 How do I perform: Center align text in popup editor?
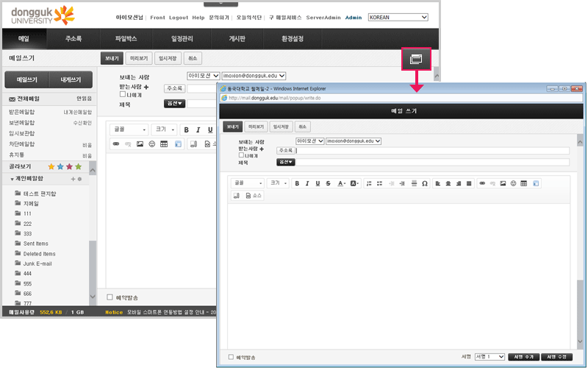(448, 183)
